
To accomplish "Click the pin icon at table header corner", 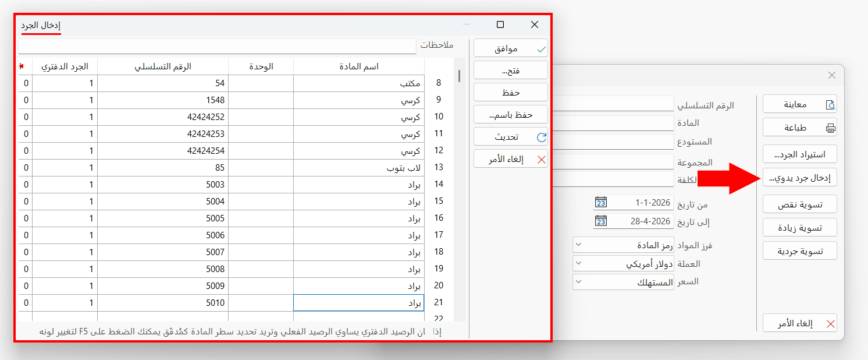I will [22, 66].
